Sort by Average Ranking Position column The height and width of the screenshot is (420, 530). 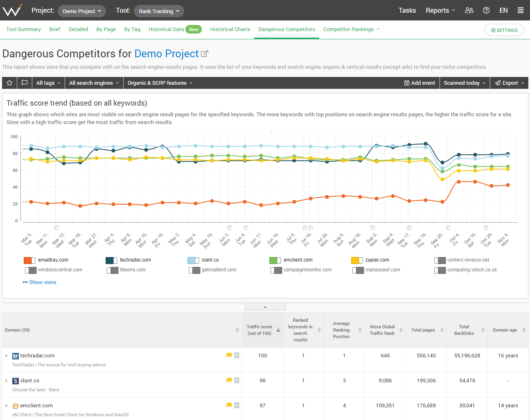tap(360, 330)
